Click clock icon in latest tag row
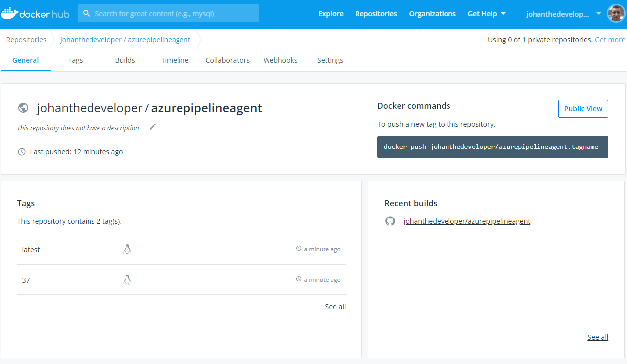The width and height of the screenshot is (627, 364). (x=299, y=248)
